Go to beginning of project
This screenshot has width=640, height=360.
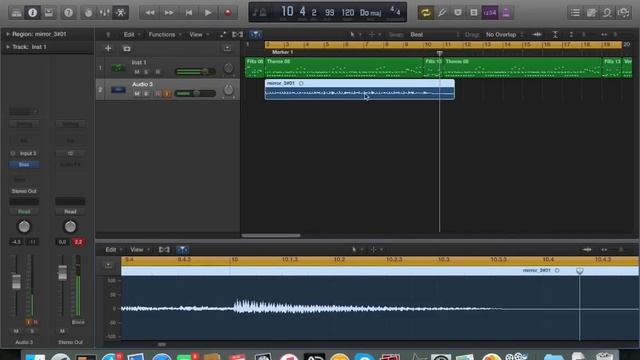coord(189,13)
